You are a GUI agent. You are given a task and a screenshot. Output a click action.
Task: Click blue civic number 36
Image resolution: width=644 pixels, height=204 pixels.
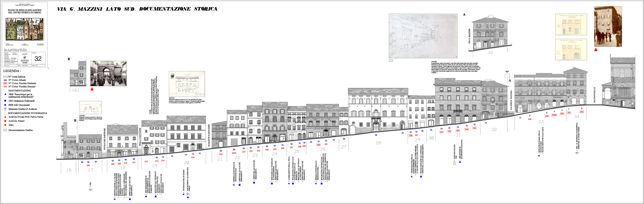pos(376,135)
